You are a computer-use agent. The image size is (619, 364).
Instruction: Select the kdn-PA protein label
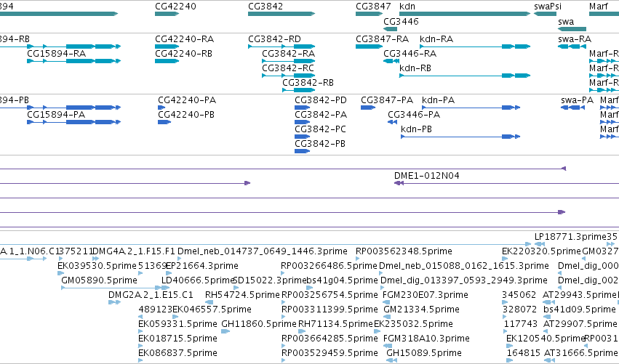click(x=438, y=100)
